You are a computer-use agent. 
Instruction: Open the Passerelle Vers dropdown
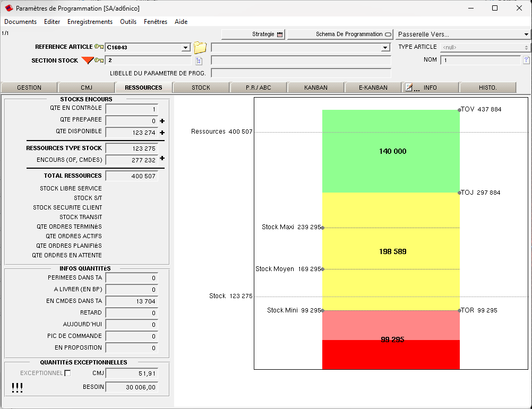(x=525, y=34)
